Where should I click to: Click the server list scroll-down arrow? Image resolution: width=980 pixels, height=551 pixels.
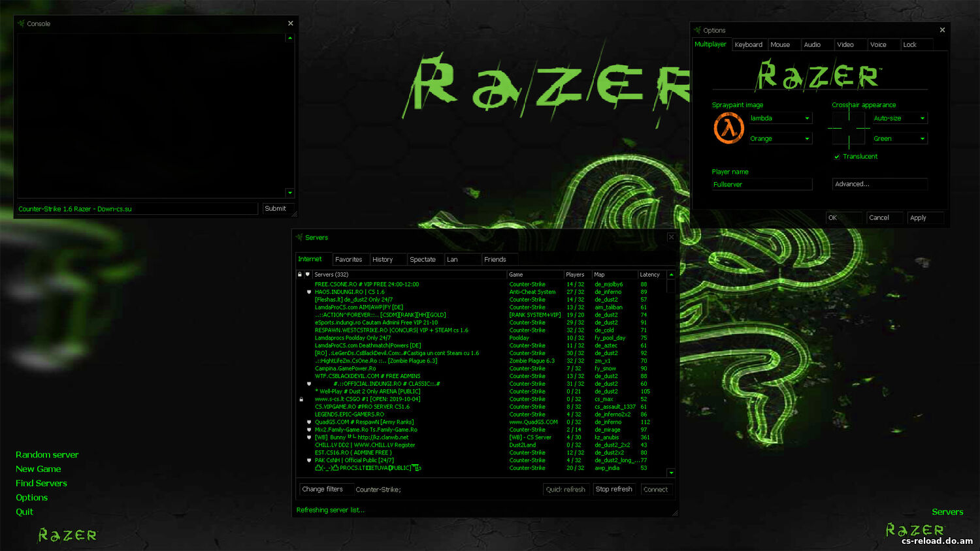pos(671,473)
